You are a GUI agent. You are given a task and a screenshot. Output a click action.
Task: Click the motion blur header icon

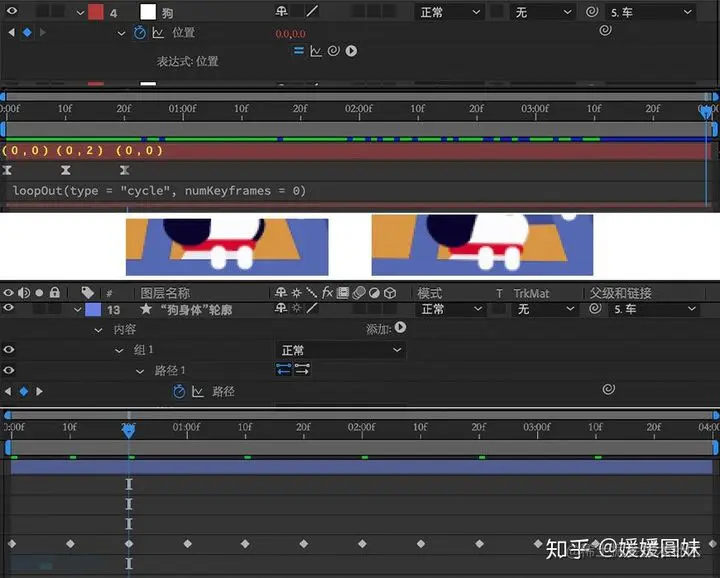(359, 293)
